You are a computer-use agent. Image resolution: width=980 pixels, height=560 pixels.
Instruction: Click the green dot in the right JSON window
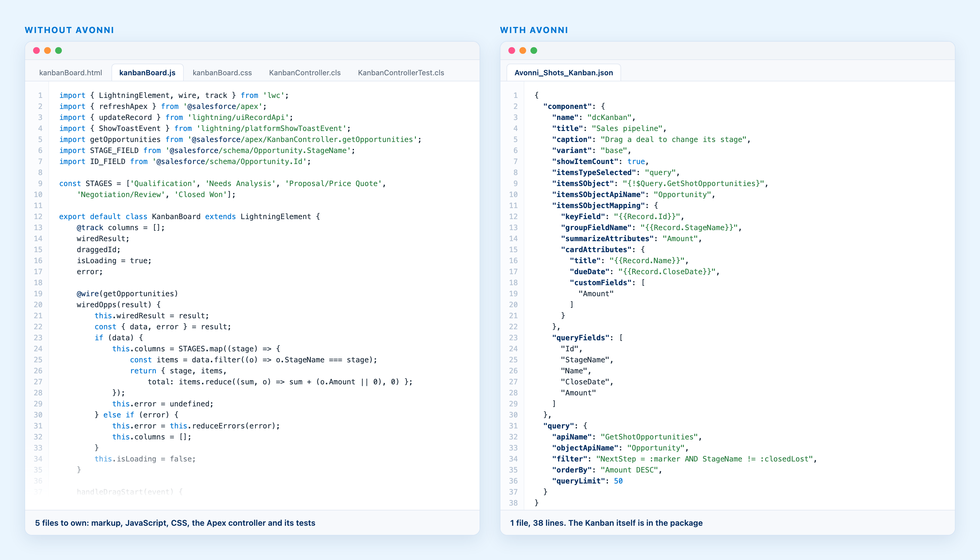click(533, 50)
